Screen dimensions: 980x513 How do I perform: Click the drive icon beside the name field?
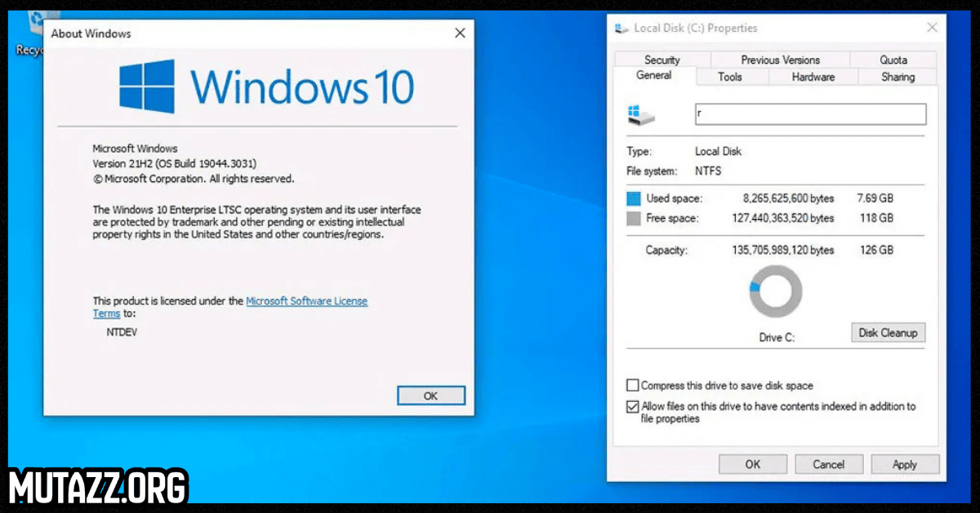[x=641, y=114]
